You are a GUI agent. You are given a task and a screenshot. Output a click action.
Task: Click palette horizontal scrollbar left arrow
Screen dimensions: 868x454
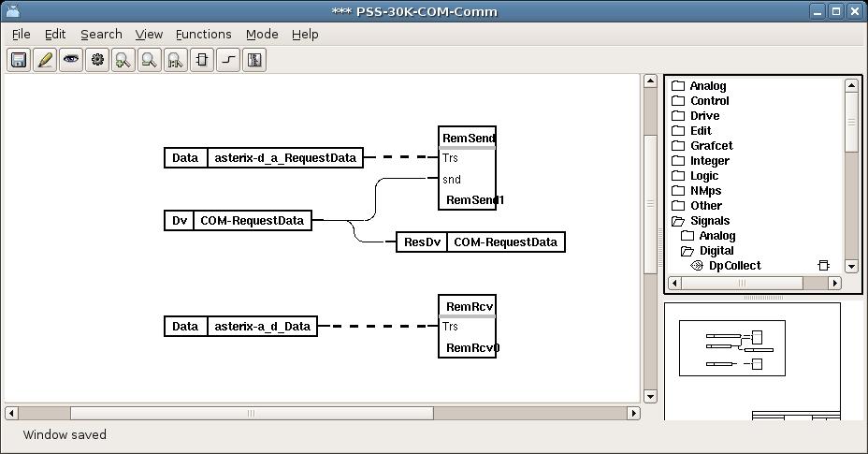674,284
